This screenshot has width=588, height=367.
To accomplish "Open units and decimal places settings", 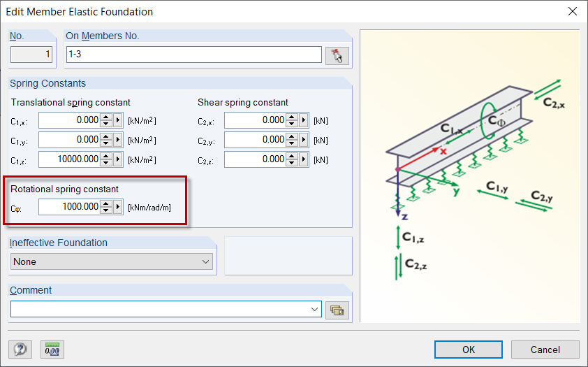I will (x=52, y=350).
